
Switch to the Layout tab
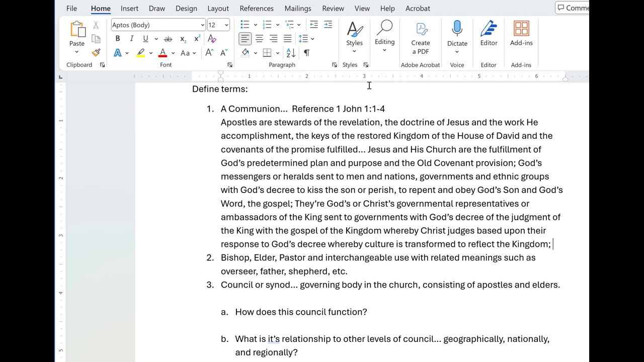218,8
